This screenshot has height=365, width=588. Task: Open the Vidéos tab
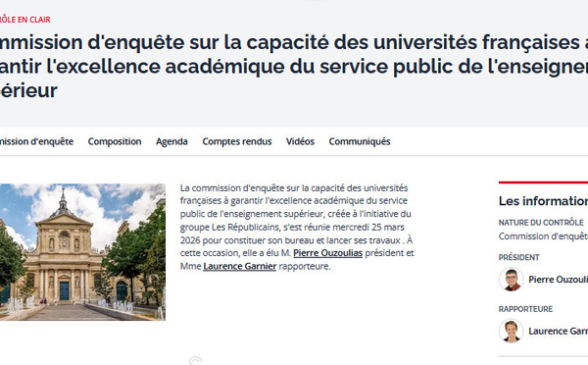coord(300,141)
